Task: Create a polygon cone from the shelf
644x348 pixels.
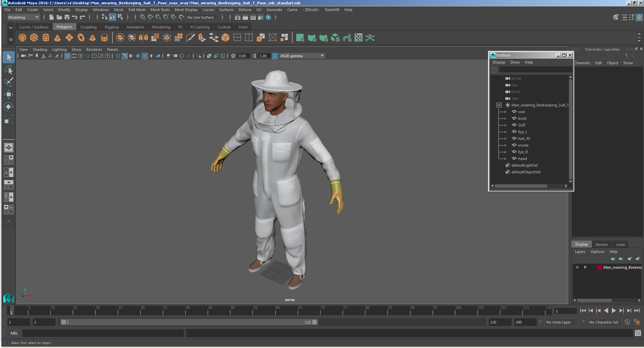Action: [x=58, y=38]
